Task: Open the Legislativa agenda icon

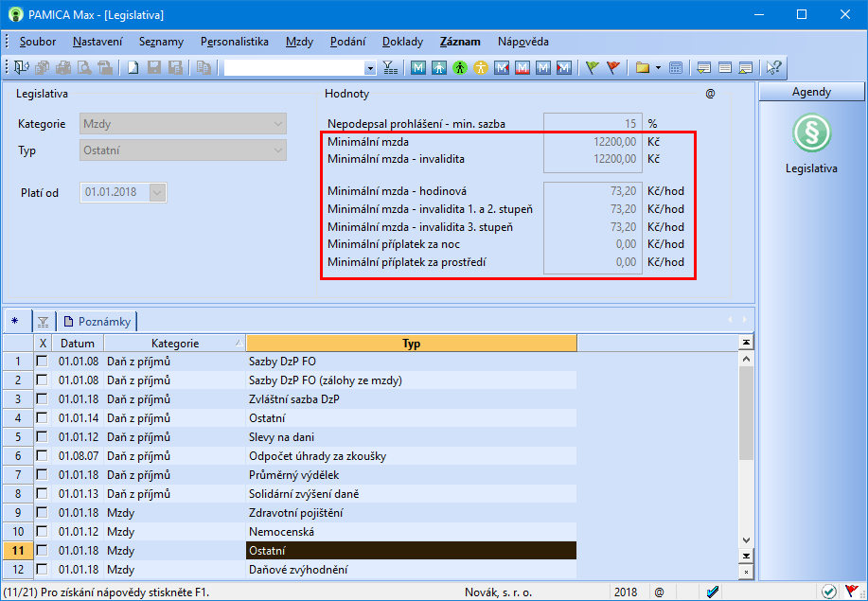Action: [811, 134]
